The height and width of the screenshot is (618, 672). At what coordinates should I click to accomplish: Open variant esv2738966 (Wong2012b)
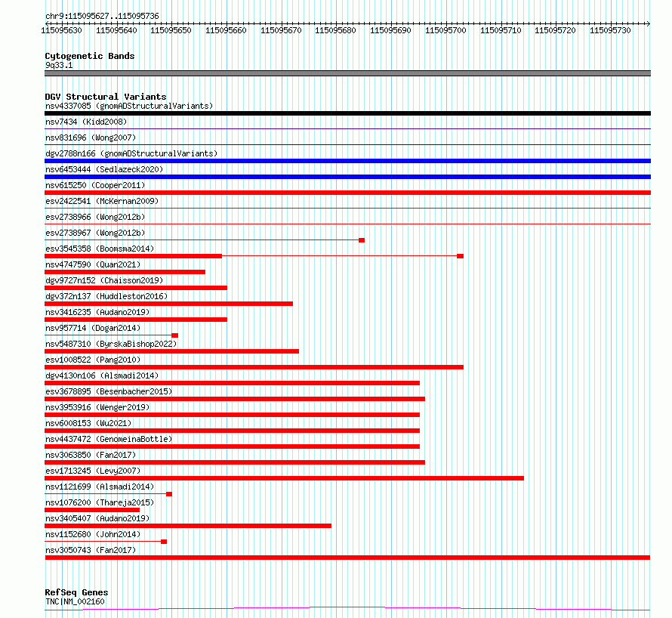click(x=95, y=217)
